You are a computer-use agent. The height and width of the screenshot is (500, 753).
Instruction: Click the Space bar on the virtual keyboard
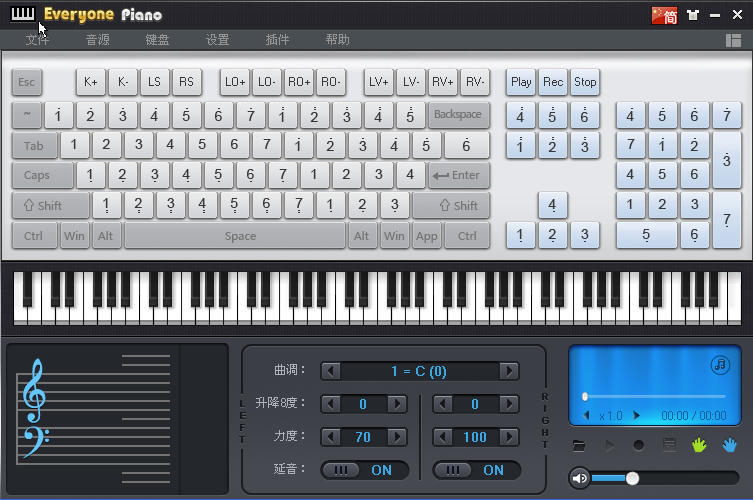pyautogui.click(x=235, y=236)
